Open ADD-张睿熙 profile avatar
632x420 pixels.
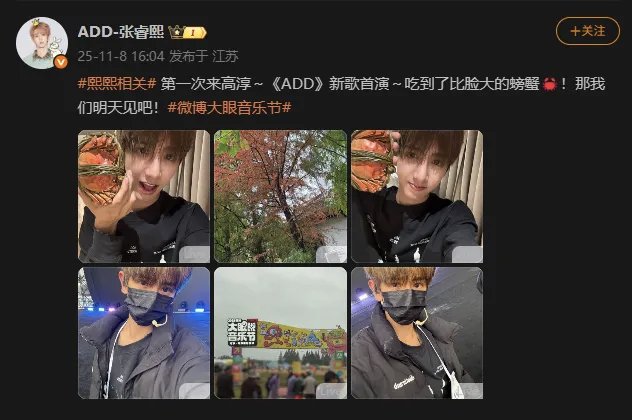tap(42, 43)
